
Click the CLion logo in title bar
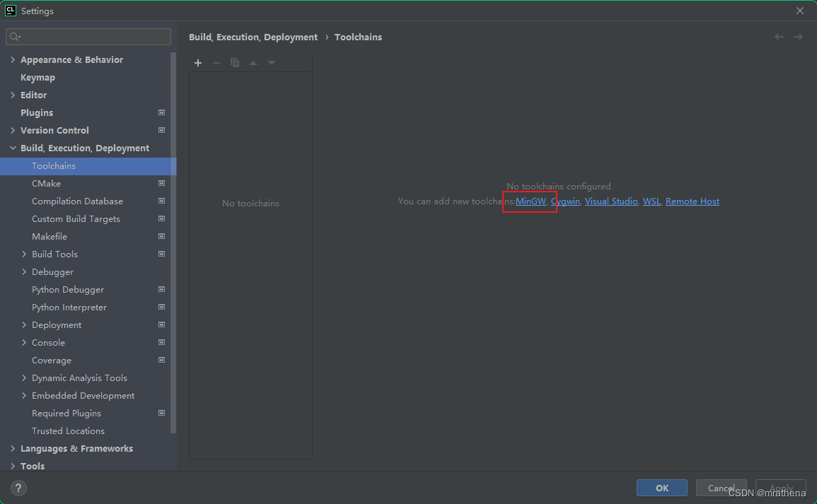coord(11,11)
